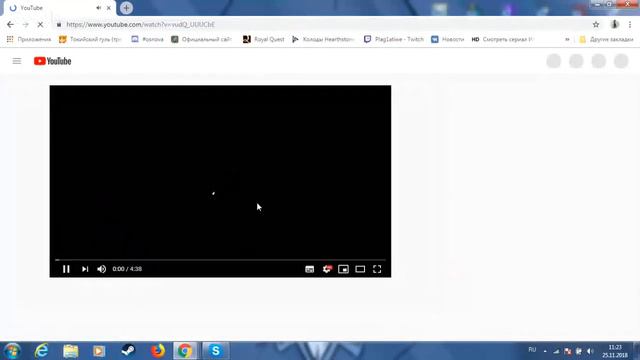Image resolution: width=640 pixels, height=360 pixels.
Task: Click the RU language indicator
Action: pyautogui.click(x=532, y=350)
